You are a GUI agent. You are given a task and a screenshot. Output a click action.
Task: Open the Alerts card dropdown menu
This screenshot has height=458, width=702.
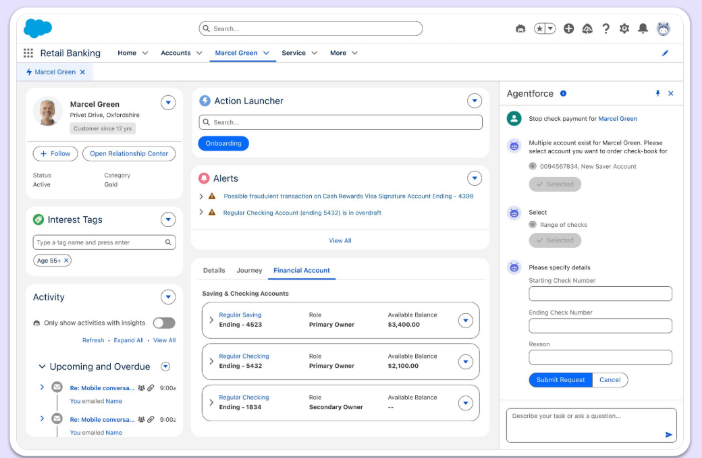475,178
